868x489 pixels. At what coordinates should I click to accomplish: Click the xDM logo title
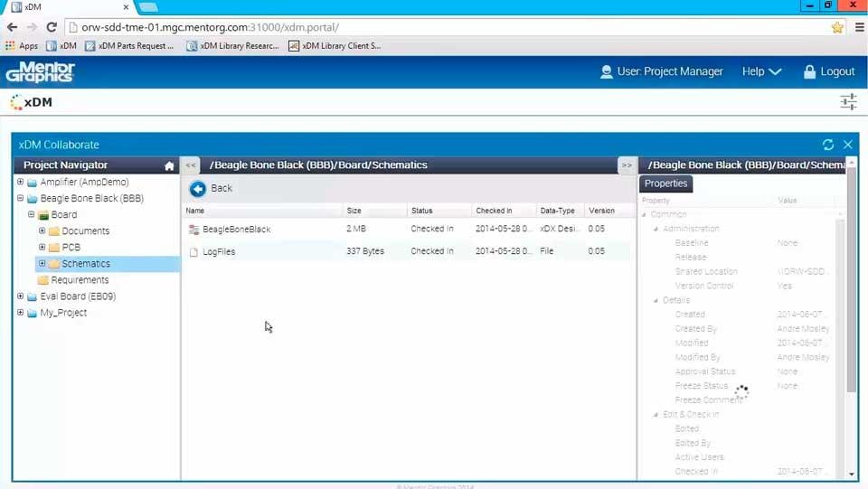tap(32, 102)
